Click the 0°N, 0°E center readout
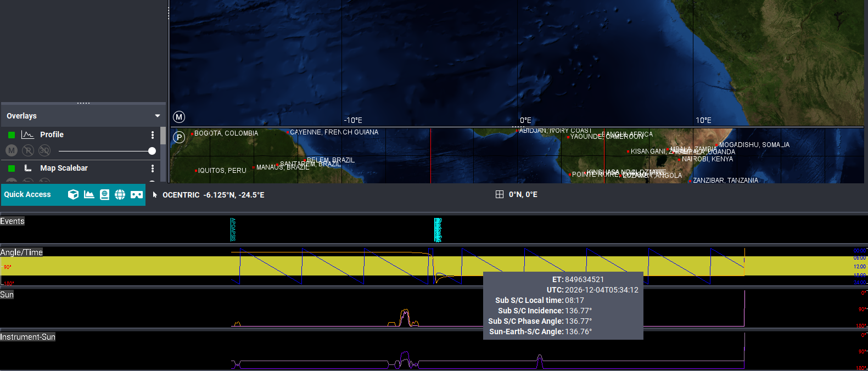Screen dimensions: 868x371 (x=523, y=194)
